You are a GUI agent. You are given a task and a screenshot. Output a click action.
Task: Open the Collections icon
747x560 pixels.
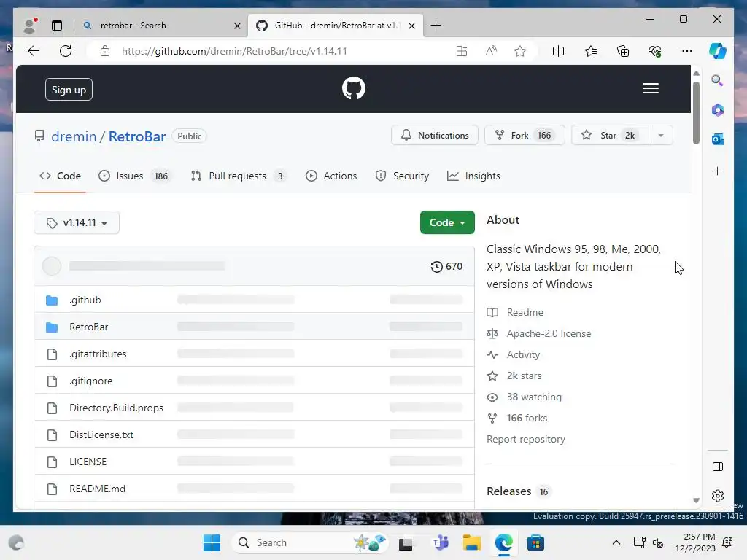click(623, 51)
